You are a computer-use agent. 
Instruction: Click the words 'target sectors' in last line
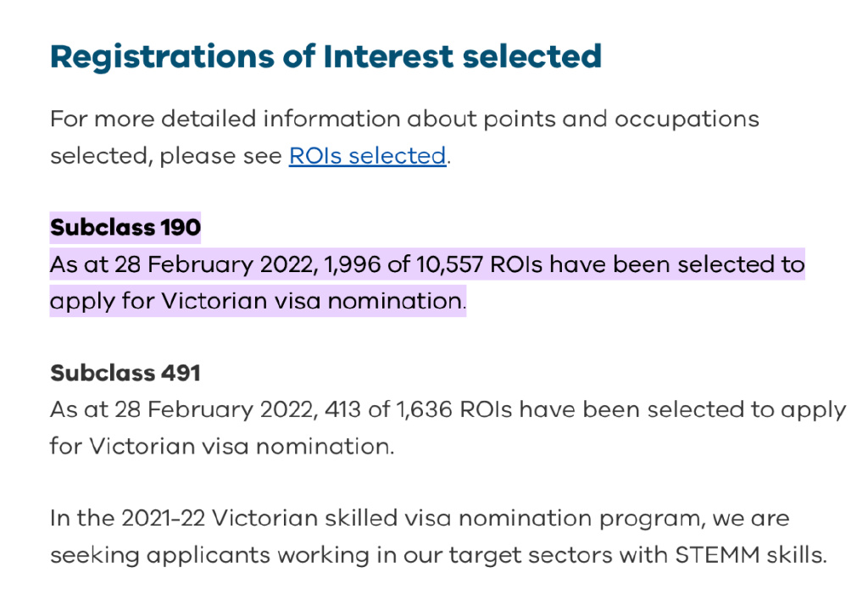(x=531, y=555)
